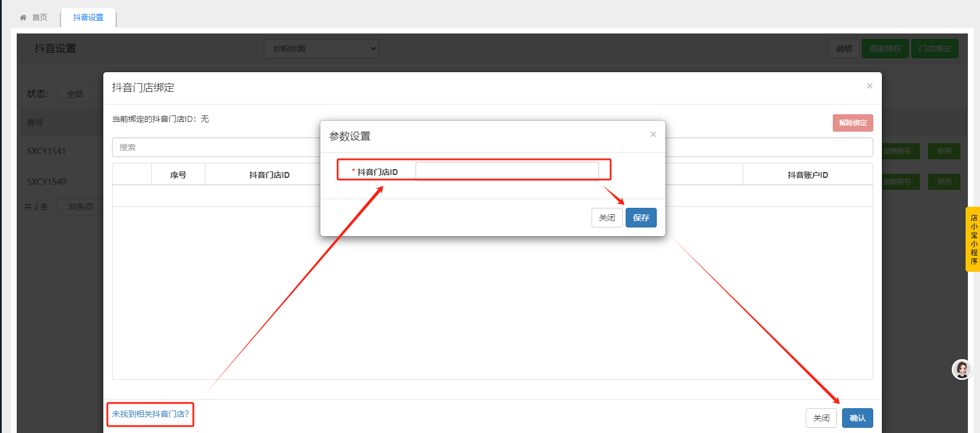Click the blue 保存 button
Viewport: 980px width, 433px height.
(641, 218)
